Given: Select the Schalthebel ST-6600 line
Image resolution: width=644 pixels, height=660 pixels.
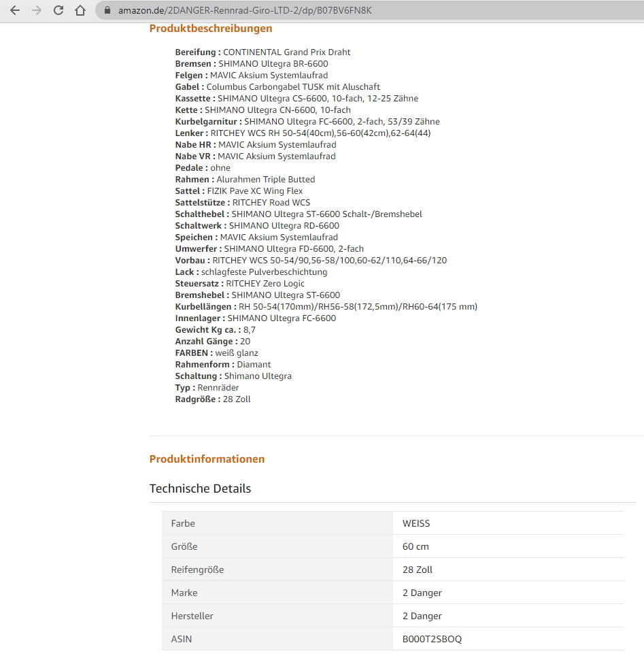Looking at the screenshot, I should click(x=299, y=214).
